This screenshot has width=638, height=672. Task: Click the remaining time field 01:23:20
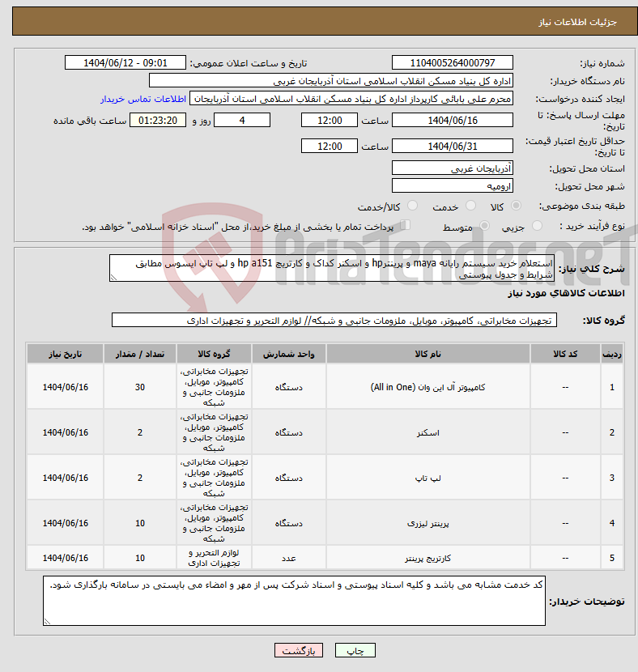[x=158, y=121]
